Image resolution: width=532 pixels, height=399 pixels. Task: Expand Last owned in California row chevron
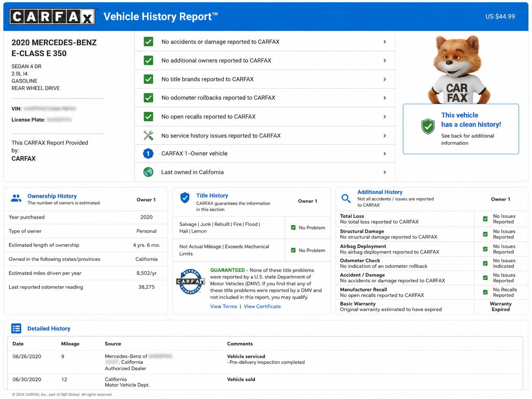(385, 172)
